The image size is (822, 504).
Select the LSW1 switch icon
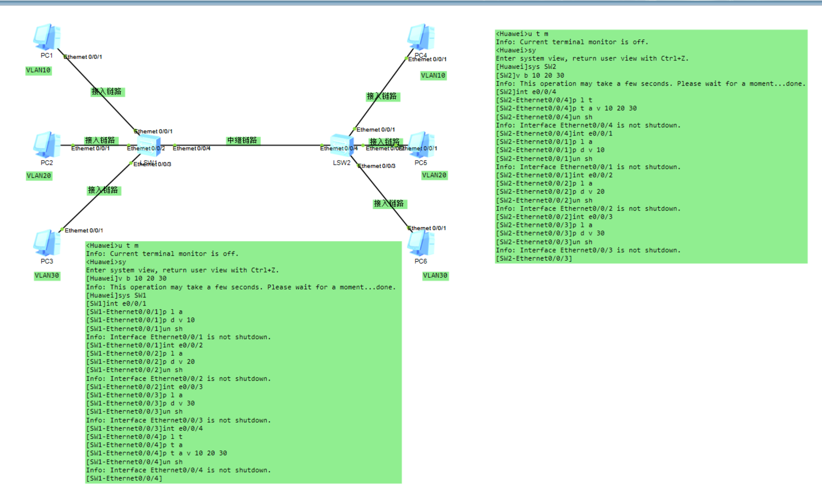[x=149, y=145]
